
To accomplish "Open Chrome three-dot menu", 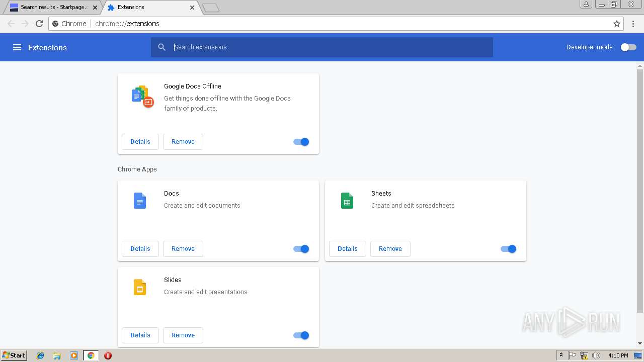I will pos(633,24).
